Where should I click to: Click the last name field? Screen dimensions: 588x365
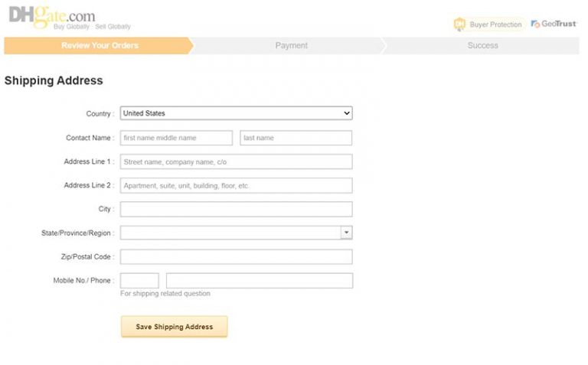pyautogui.click(x=296, y=138)
